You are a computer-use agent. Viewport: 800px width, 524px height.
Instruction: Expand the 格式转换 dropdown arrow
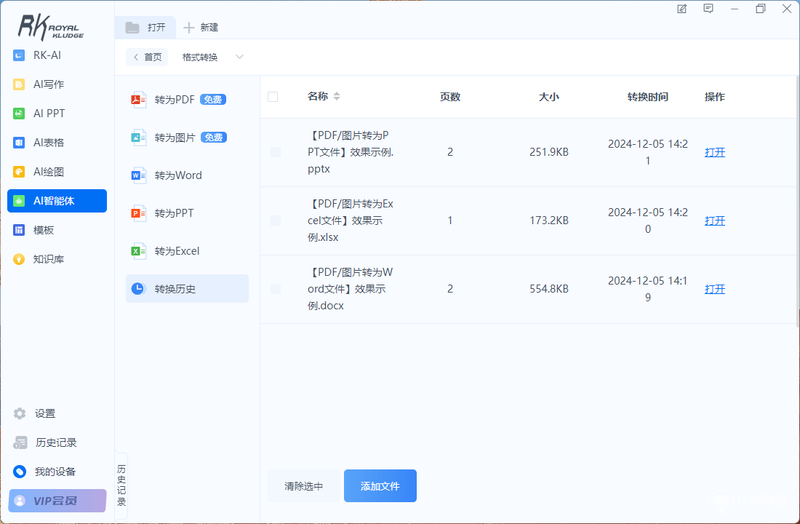tap(239, 57)
